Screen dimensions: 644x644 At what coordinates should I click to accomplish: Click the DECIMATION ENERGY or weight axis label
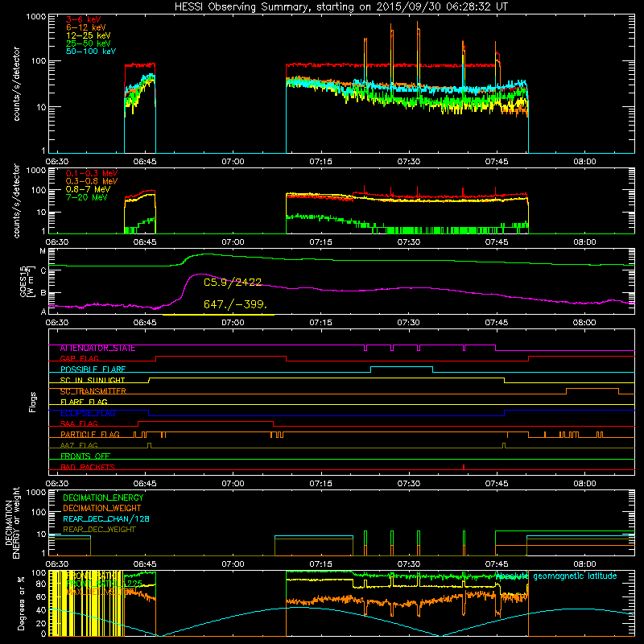click(12, 522)
